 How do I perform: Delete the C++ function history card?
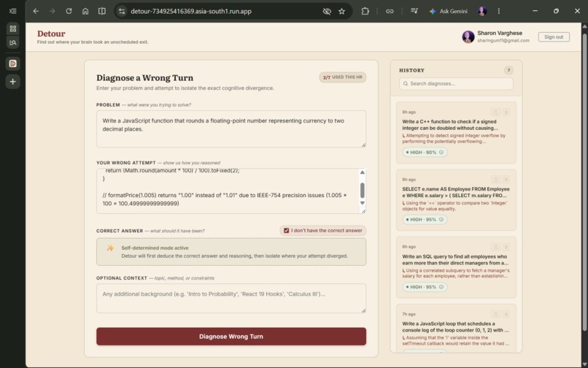[x=506, y=112]
